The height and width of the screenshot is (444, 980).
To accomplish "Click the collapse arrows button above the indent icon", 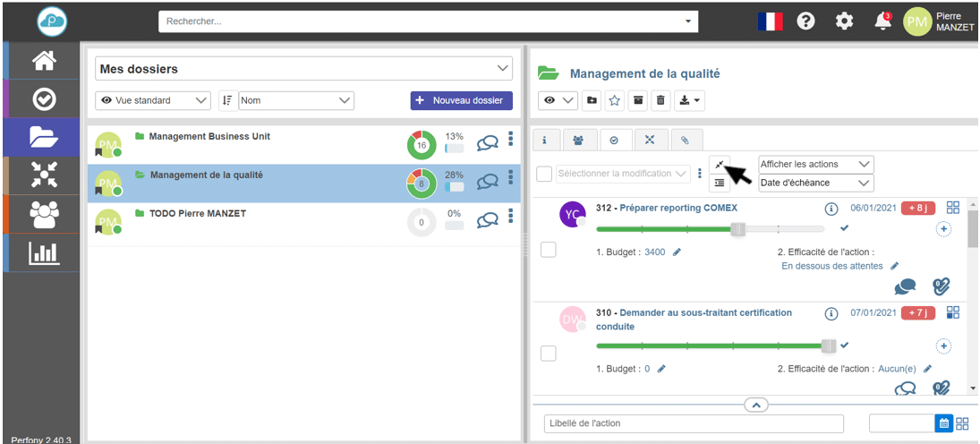I will (720, 164).
